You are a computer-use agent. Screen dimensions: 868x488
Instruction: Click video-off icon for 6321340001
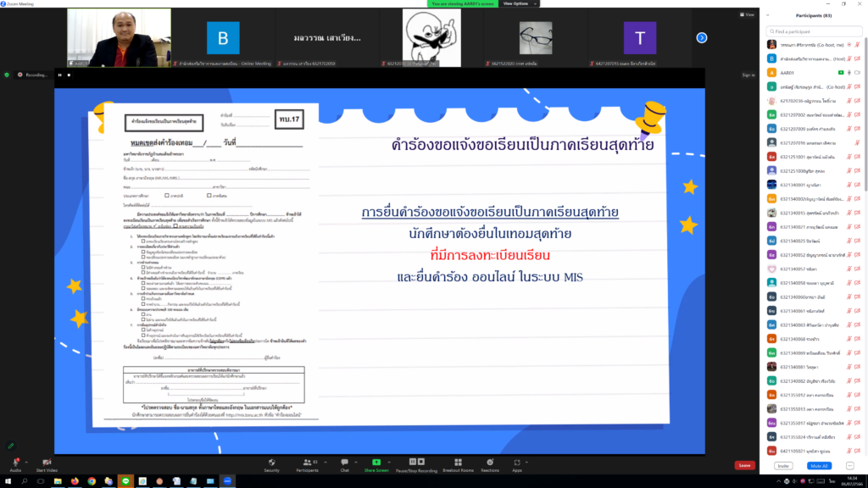click(x=858, y=185)
